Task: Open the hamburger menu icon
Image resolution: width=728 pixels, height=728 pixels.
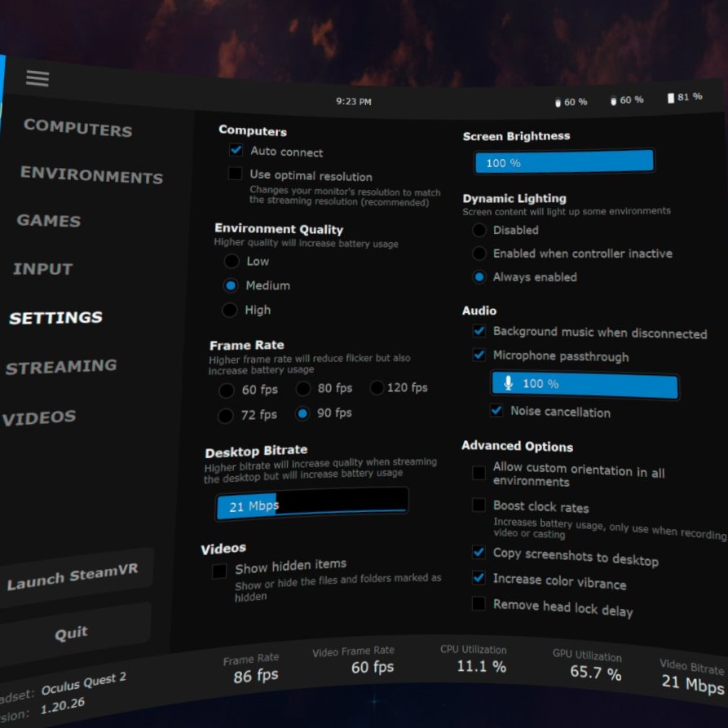Action: (x=37, y=78)
